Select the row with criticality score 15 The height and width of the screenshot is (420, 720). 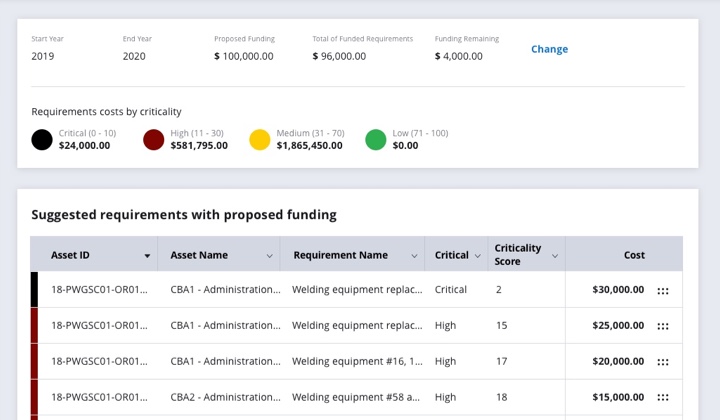[356, 325]
